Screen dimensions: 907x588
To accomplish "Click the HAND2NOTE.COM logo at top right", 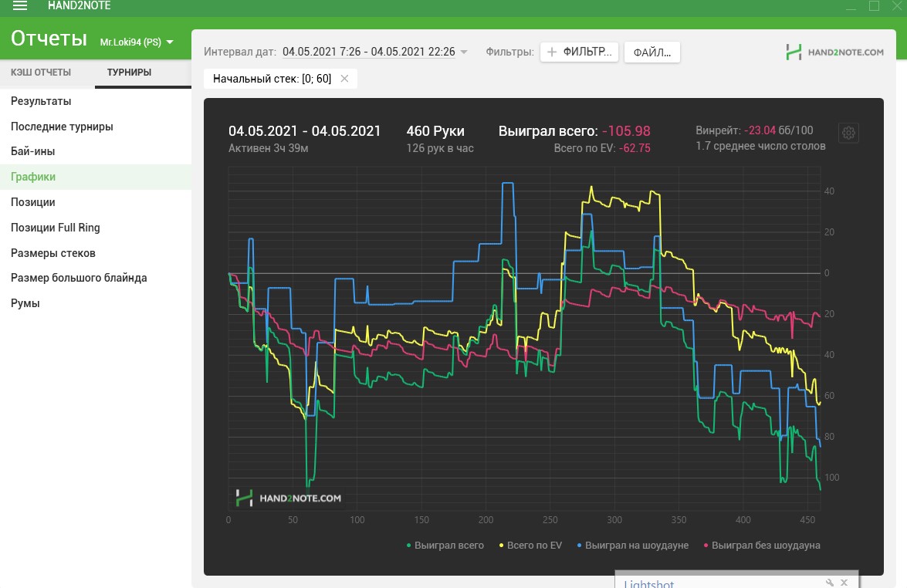I will [x=834, y=52].
